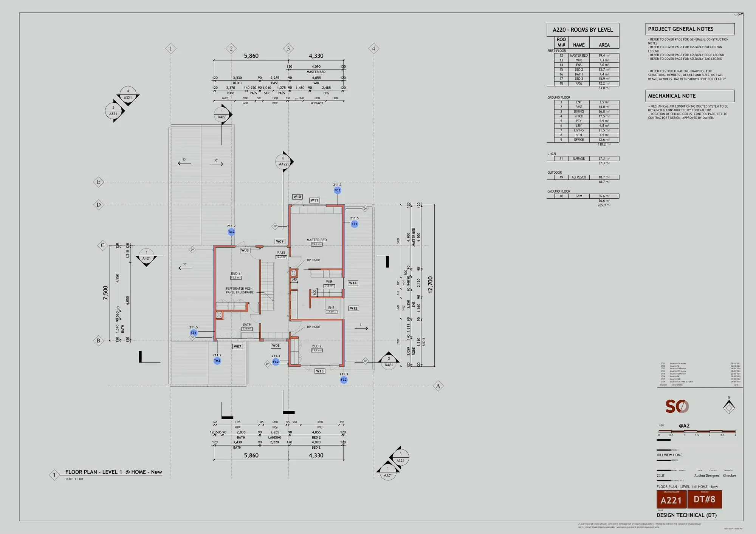Screen dimensions: 756x534
Task: Click the revision history table in title block
Action: tap(700, 374)
